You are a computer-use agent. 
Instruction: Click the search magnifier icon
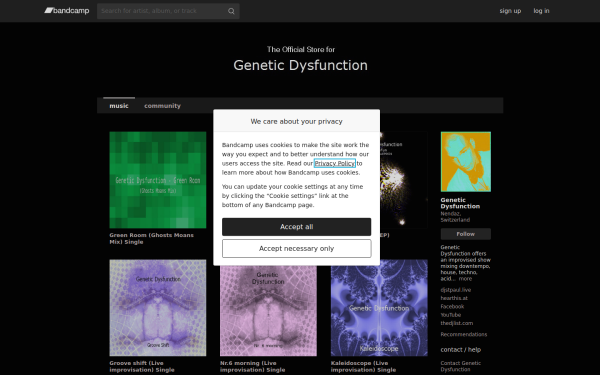231,11
